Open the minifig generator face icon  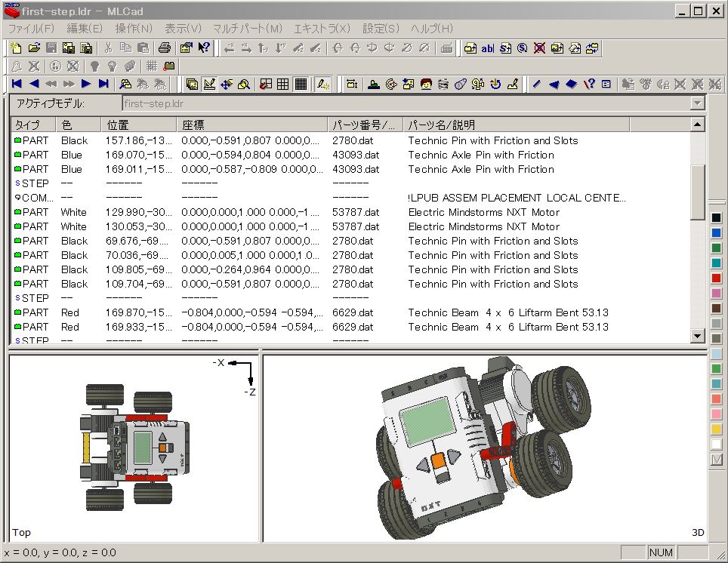click(x=426, y=84)
